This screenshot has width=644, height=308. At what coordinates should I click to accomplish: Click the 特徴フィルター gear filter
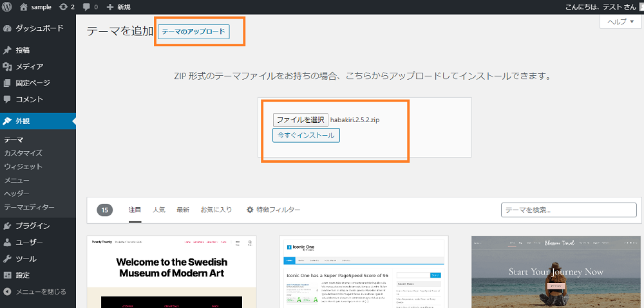click(273, 210)
